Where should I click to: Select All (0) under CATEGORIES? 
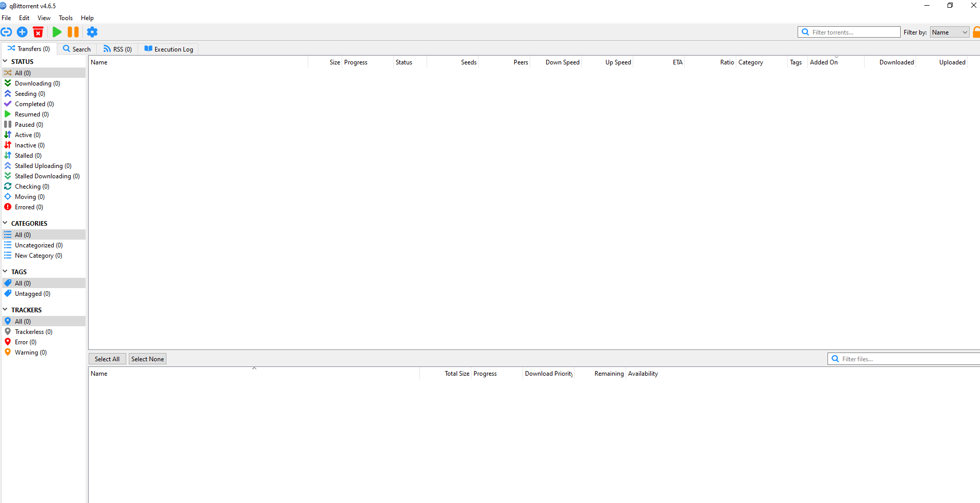pyautogui.click(x=44, y=234)
